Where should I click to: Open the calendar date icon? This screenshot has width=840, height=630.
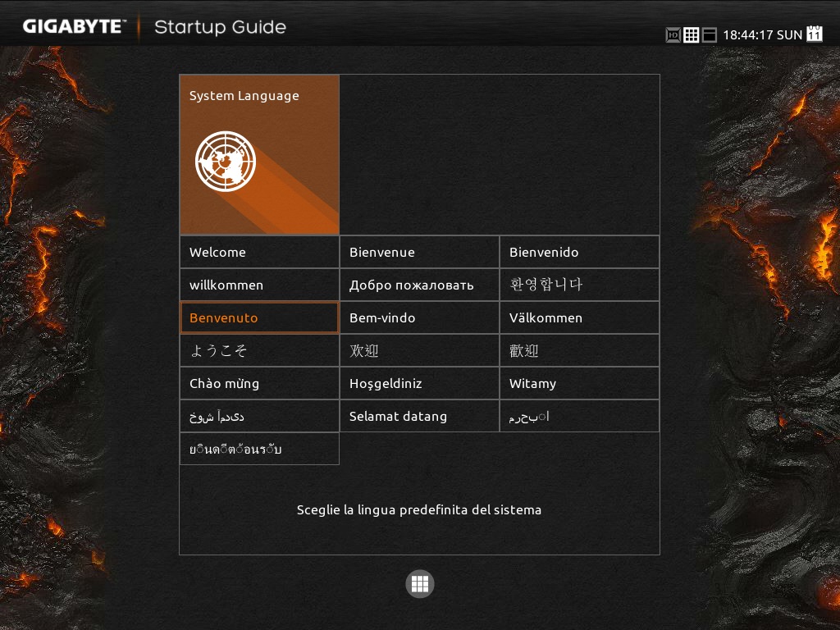click(x=815, y=34)
